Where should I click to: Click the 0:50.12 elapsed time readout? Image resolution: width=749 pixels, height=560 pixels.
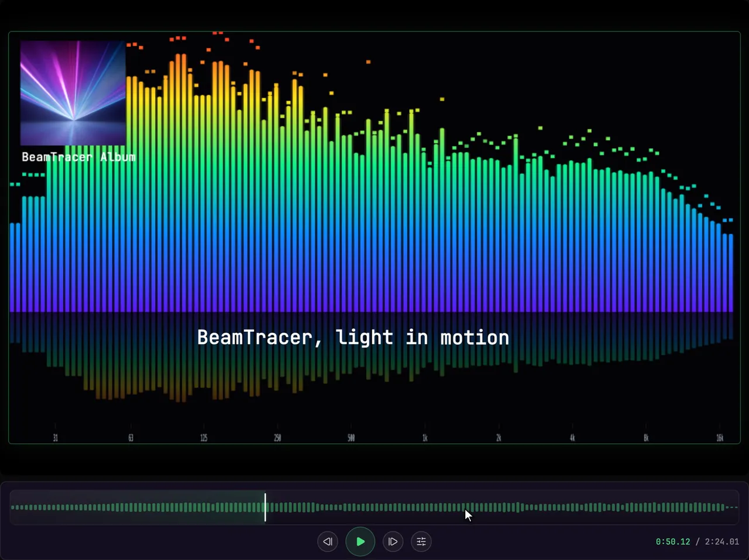tap(673, 542)
